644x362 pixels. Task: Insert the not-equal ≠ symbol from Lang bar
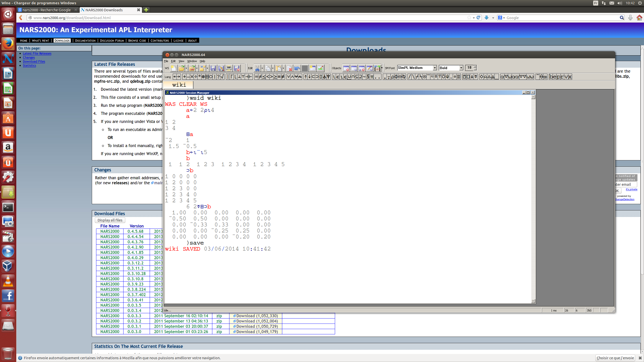coord(260,77)
